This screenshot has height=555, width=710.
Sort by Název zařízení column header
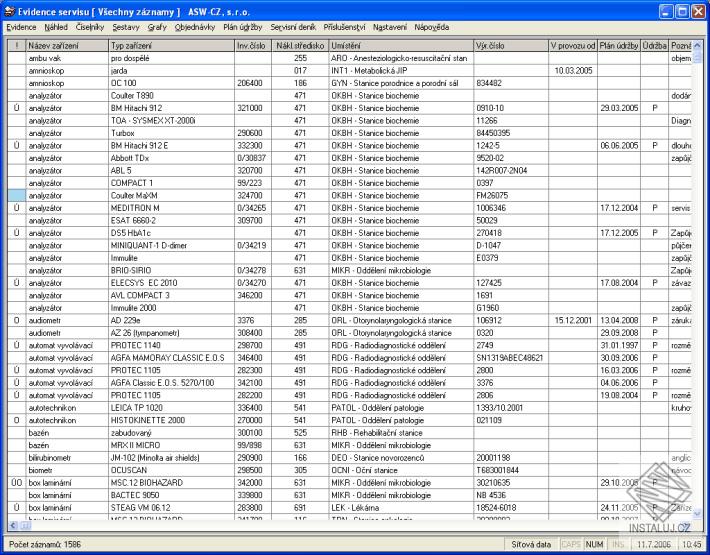(67, 46)
